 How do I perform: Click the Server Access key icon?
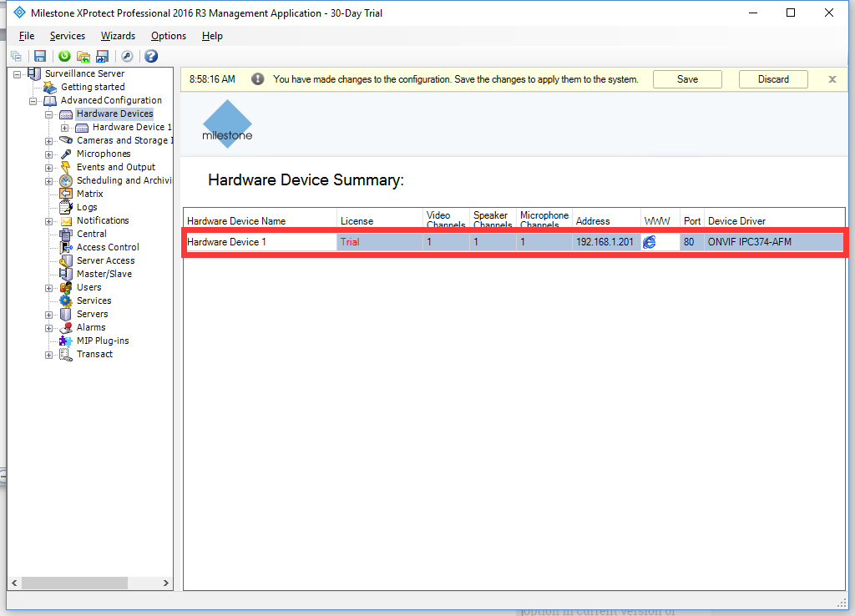66,260
